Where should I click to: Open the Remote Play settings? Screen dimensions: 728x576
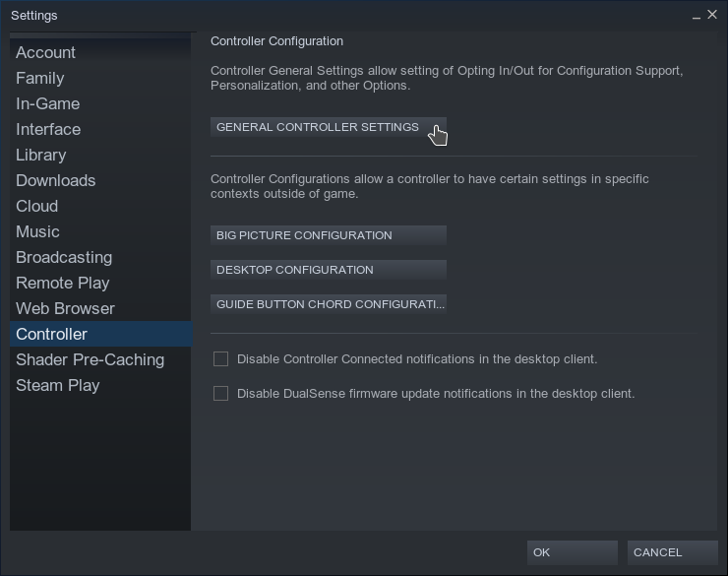coord(100,283)
